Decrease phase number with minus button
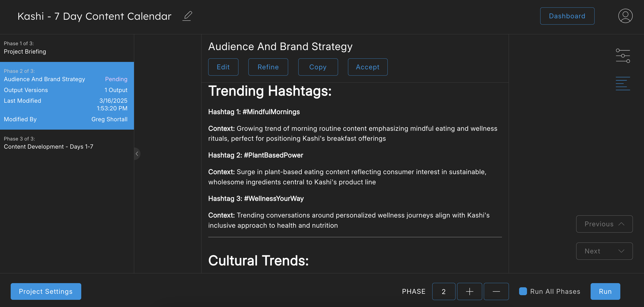The height and width of the screenshot is (307, 644). tap(496, 291)
